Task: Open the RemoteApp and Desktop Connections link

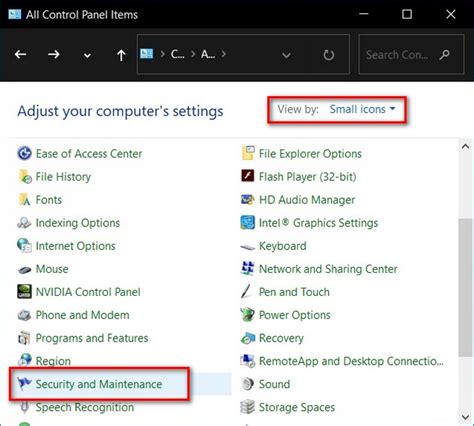Action: pos(351,361)
